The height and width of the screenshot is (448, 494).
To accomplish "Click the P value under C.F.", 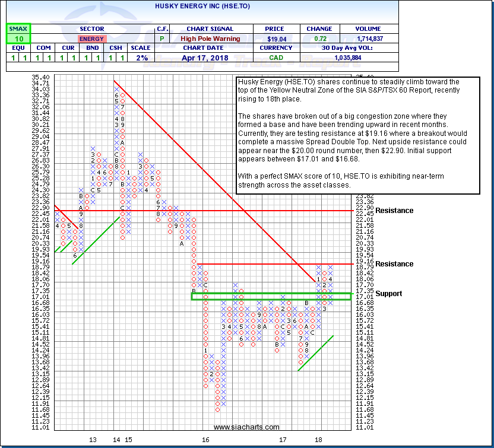I will [162, 39].
